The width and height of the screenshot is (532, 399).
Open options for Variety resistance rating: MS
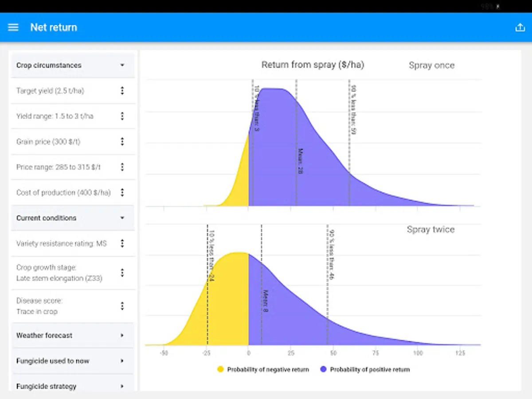(122, 243)
